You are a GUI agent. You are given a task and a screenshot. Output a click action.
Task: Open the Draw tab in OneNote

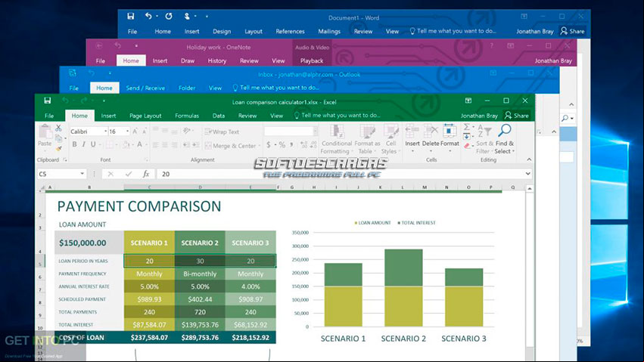pos(188,60)
